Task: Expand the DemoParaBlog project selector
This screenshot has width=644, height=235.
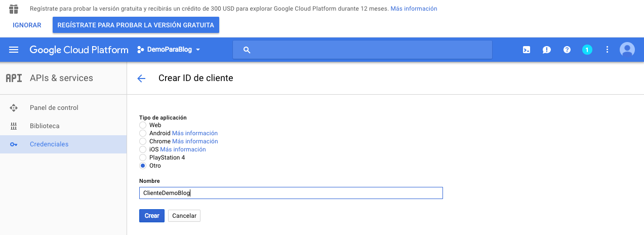Action: pos(169,50)
